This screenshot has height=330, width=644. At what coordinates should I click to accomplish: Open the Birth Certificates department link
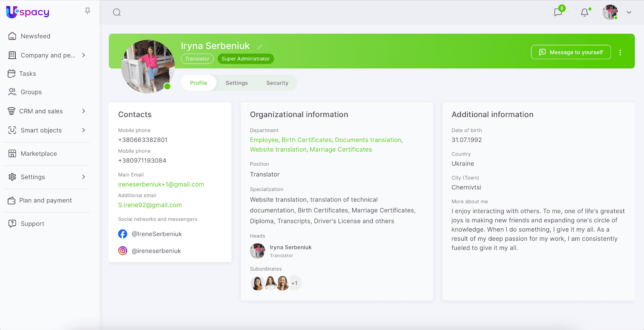tap(307, 140)
